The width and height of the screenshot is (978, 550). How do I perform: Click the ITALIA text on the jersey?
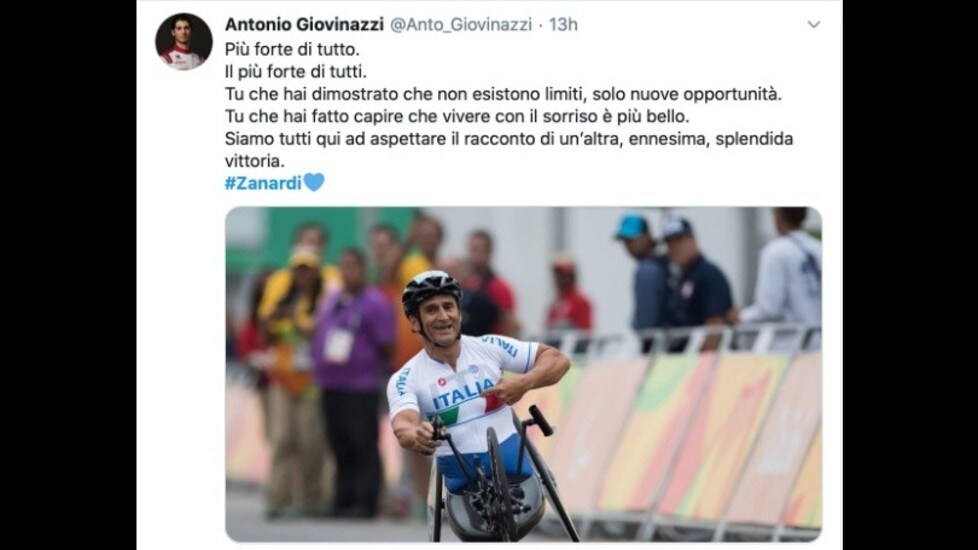[463, 394]
